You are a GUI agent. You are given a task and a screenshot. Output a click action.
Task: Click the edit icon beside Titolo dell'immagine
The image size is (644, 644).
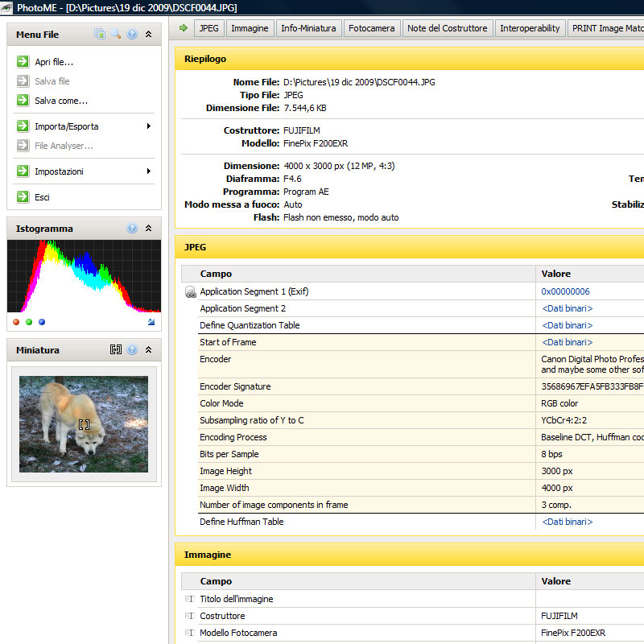pyautogui.click(x=189, y=599)
